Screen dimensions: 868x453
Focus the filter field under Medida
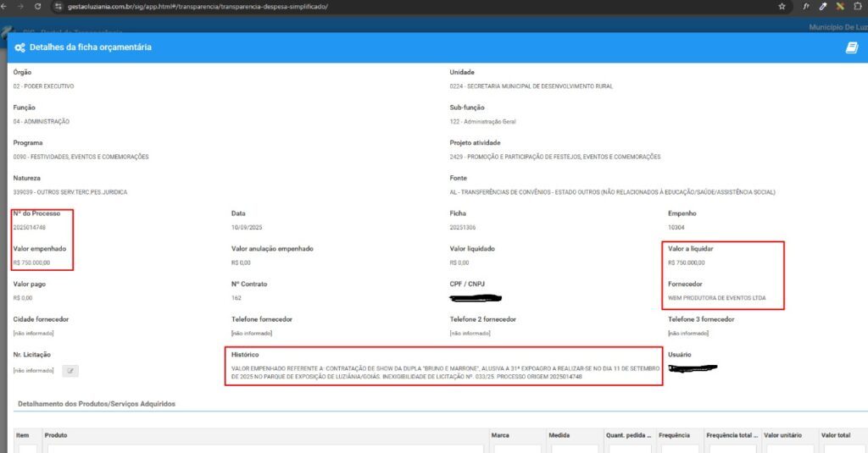click(570, 449)
